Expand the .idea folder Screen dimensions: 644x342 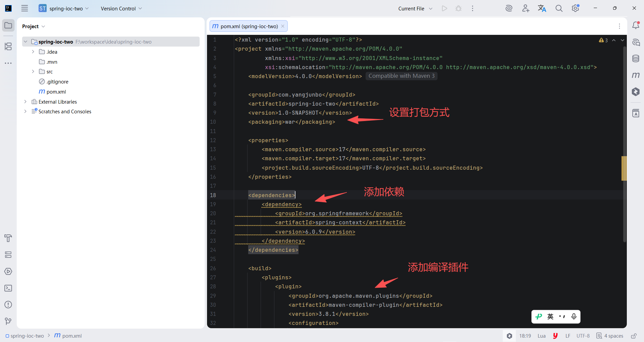coord(33,52)
